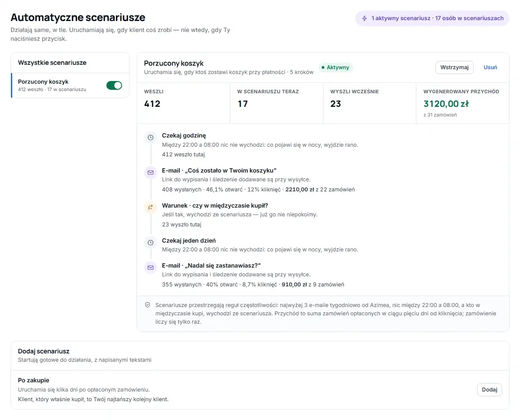520x420 pixels.
Task: Click the "W scenariuszu teraz" value 17
Action: coord(243,104)
